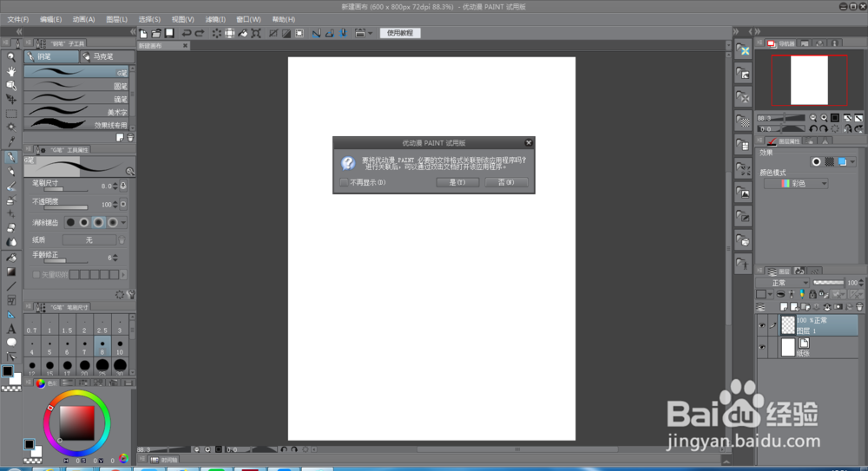868x471 pixels.
Task: Open the layer color palette dropdown
Action: [x=769, y=294]
